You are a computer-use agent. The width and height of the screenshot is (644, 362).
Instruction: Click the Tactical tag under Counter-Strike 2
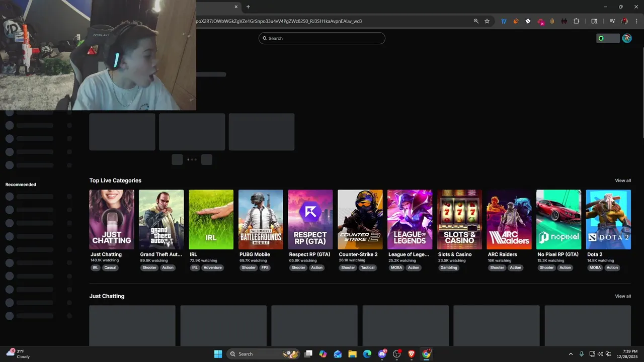pos(368,267)
